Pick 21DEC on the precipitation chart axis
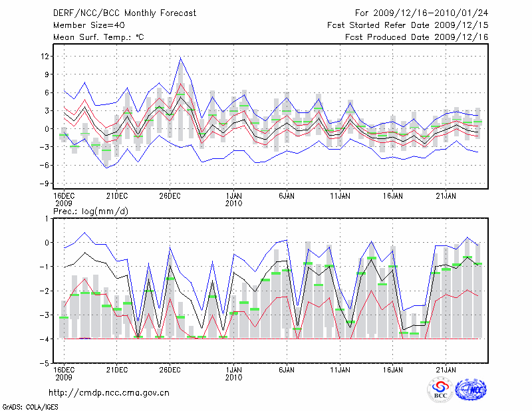532x411 pixels. [116, 369]
